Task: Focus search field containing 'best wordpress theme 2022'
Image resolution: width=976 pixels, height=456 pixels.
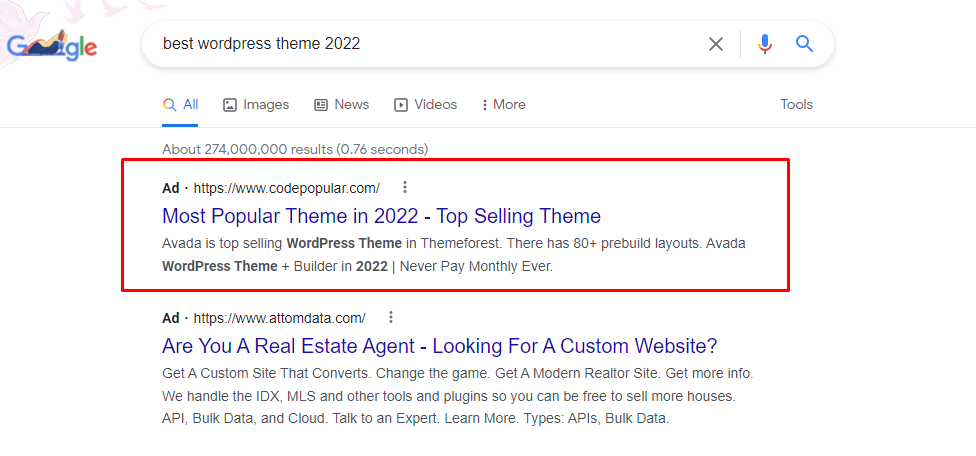Action: point(423,44)
